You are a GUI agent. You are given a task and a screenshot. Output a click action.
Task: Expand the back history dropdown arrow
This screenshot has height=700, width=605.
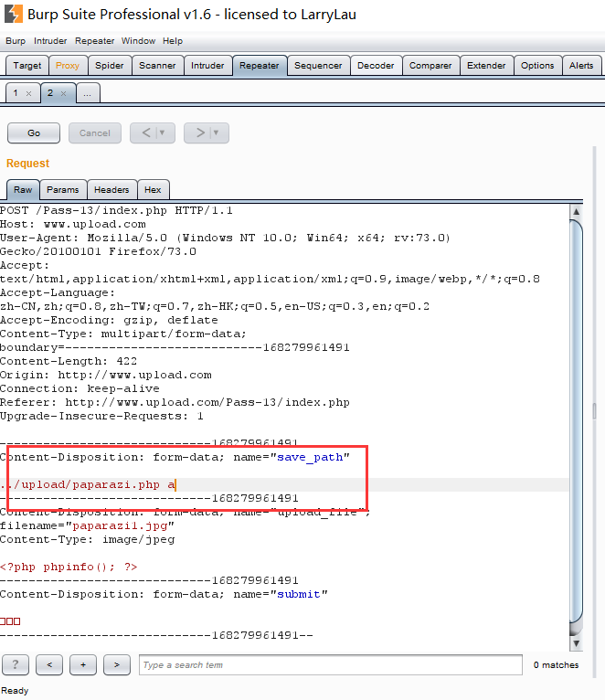click(163, 133)
